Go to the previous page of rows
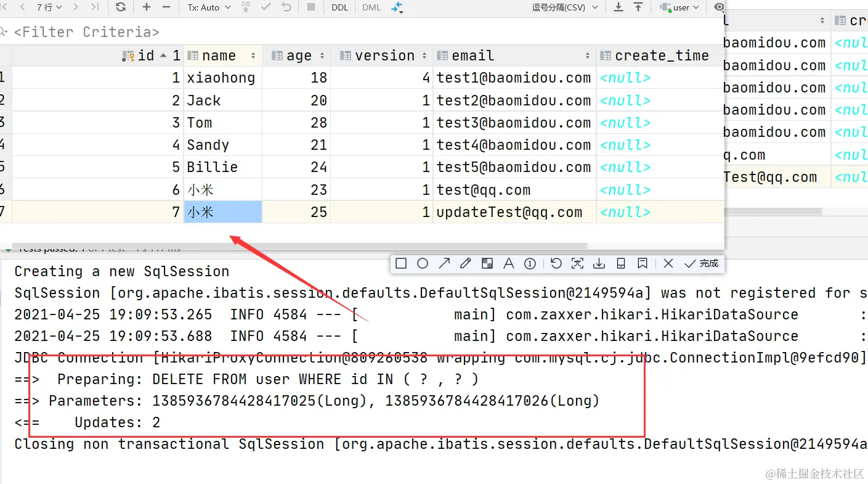The image size is (868, 484). [x=23, y=7]
